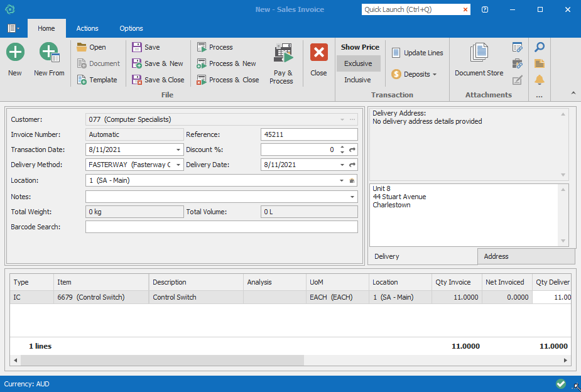Click the magnifier search icon in ribbon
This screenshot has width=581, height=392.
pos(539,47)
